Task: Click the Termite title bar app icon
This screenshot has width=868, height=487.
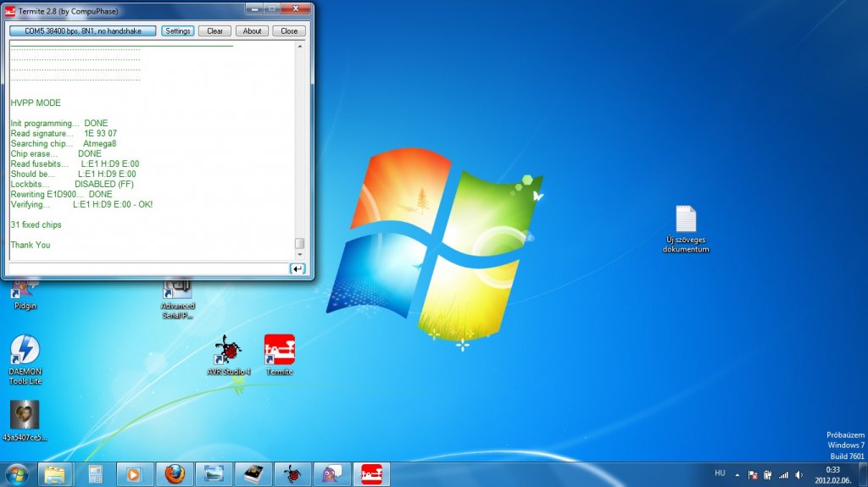Action: [x=10, y=10]
